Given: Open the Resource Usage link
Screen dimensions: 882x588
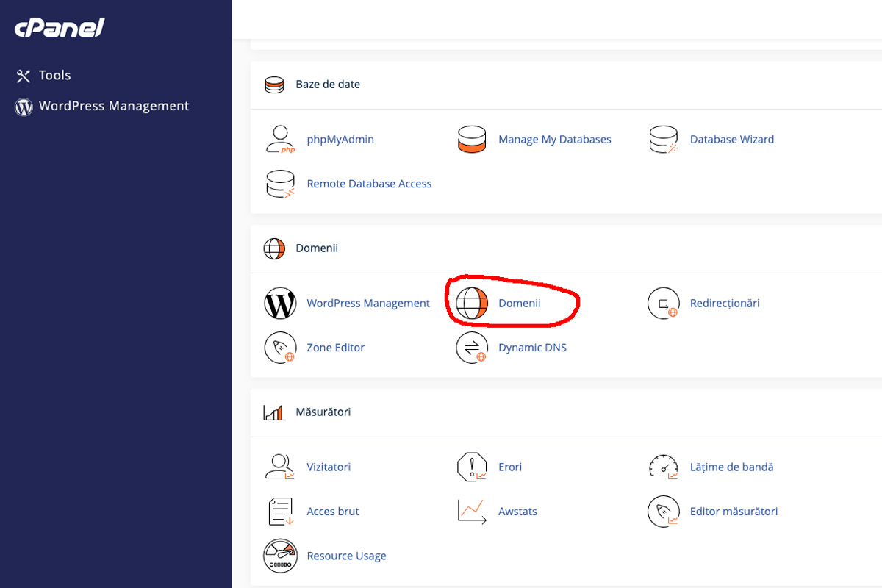Looking at the screenshot, I should click(x=346, y=556).
